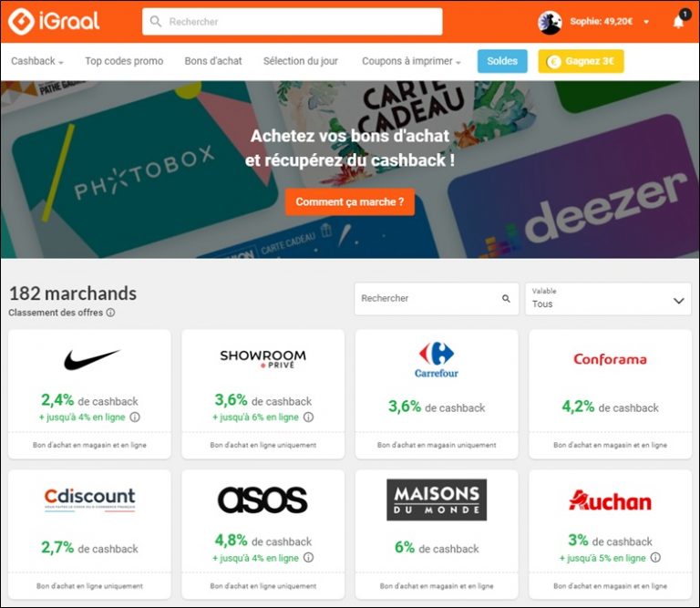Click info icon on Showroom Privé offer
Viewport: 700px width, 608px height.
tap(308, 417)
